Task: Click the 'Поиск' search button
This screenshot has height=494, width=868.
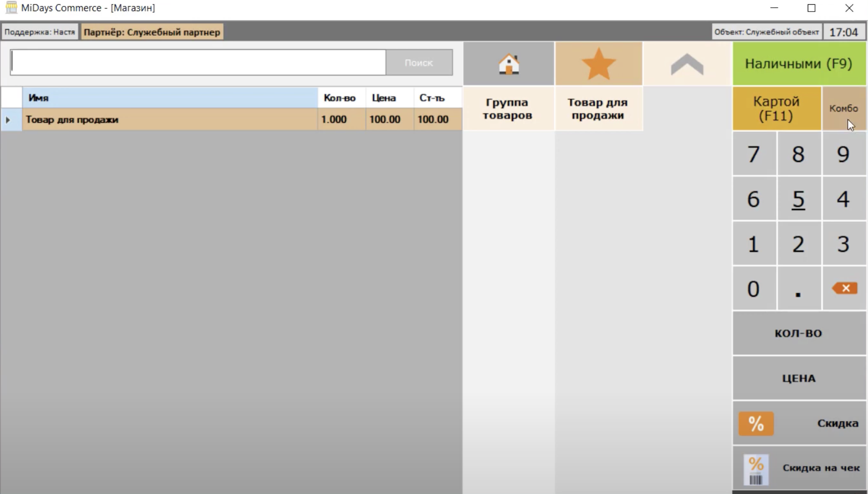Action: (419, 63)
